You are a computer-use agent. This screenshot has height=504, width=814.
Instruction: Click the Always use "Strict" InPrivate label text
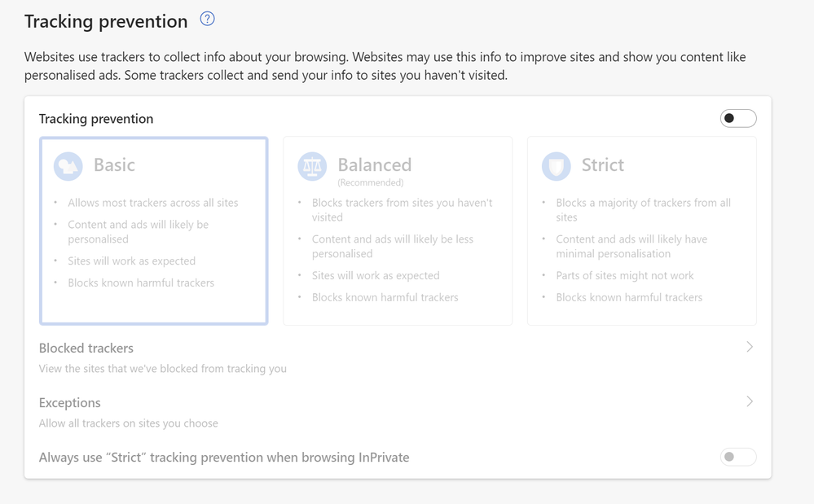tap(224, 458)
